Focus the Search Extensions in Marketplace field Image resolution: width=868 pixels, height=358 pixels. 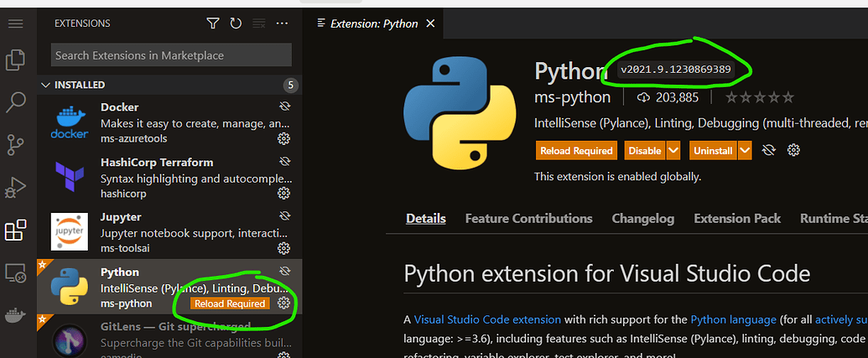(x=171, y=55)
